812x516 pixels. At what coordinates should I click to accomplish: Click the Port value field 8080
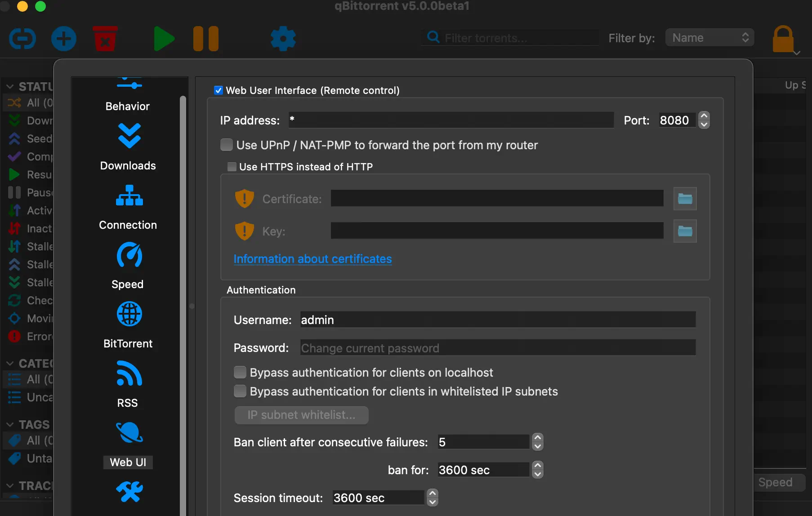click(x=677, y=120)
